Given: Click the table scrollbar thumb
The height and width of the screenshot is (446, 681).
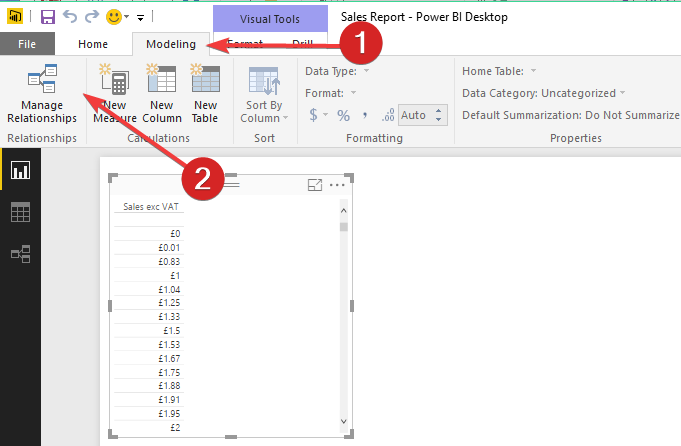Looking at the screenshot, I should pyautogui.click(x=344, y=227).
